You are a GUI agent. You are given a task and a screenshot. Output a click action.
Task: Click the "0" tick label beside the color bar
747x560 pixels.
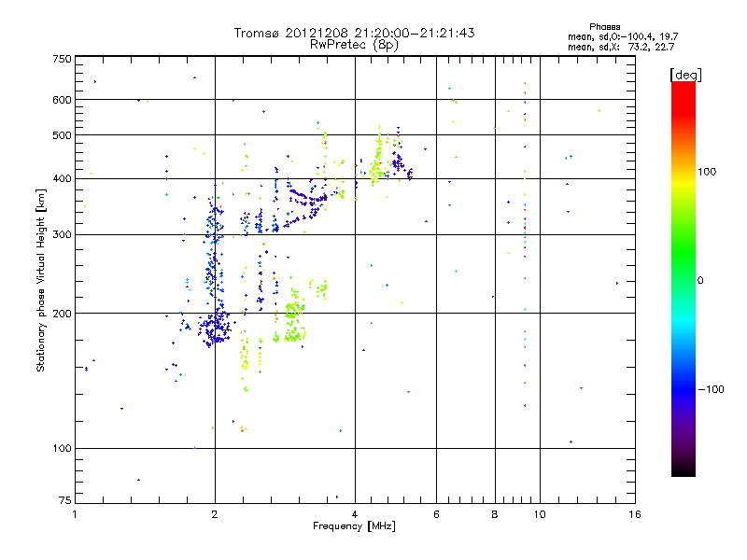coord(700,281)
